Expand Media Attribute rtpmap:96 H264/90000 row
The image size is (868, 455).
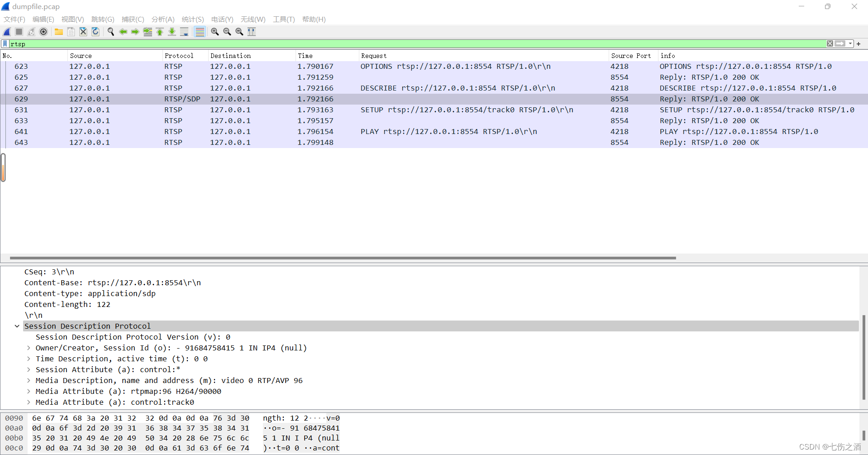[29, 391]
